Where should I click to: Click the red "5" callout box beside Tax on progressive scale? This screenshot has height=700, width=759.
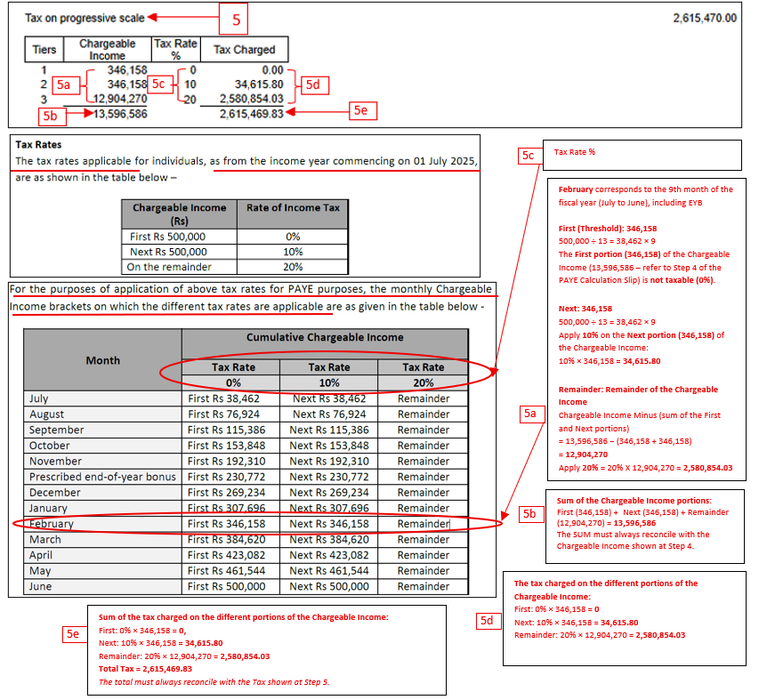coord(234,18)
